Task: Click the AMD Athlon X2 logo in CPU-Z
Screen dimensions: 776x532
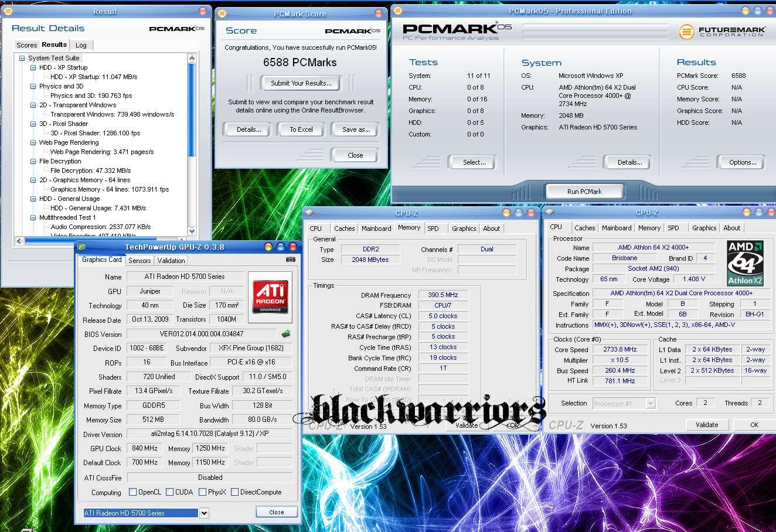Action: point(744,262)
